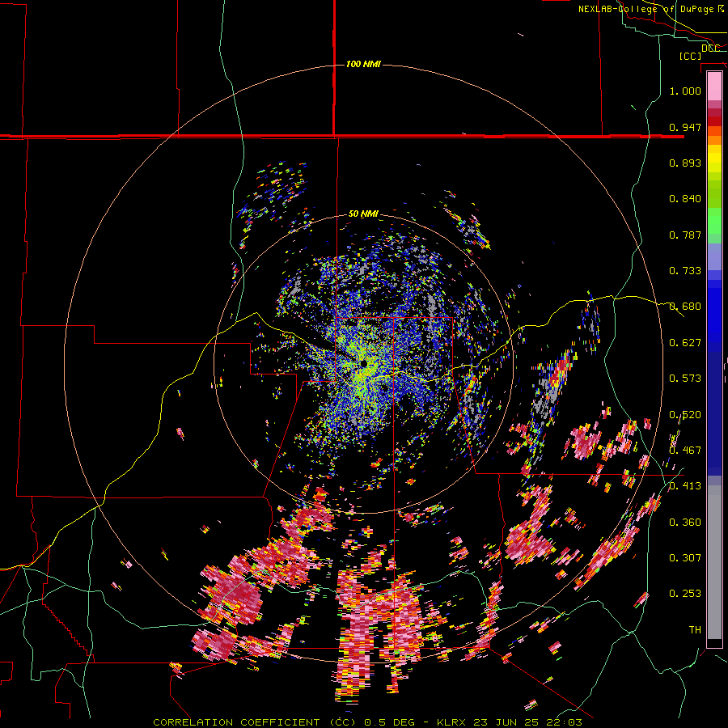
Task: Click the black radar site dot at center
Action: coord(363,363)
